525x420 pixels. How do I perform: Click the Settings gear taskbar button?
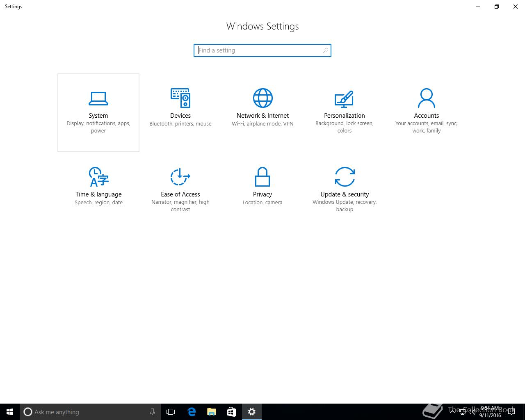tap(252, 412)
